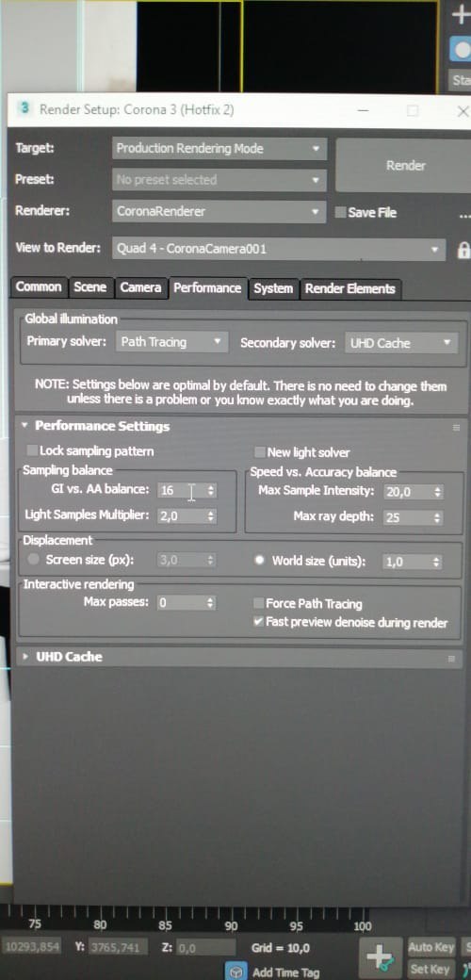Viewport: 471px width, 980px height.
Task: Click the Light Samples Multiplier field
Action: pos(181,516)
